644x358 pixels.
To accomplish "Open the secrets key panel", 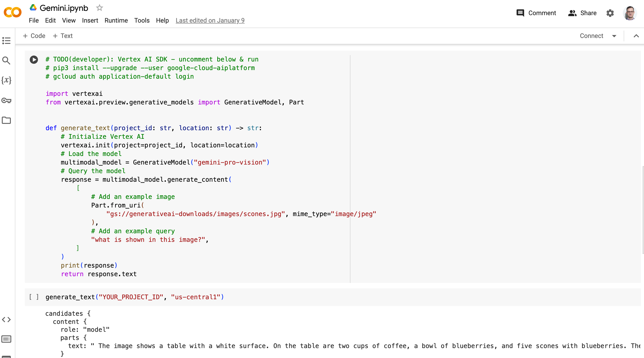I will pos(6,100).
